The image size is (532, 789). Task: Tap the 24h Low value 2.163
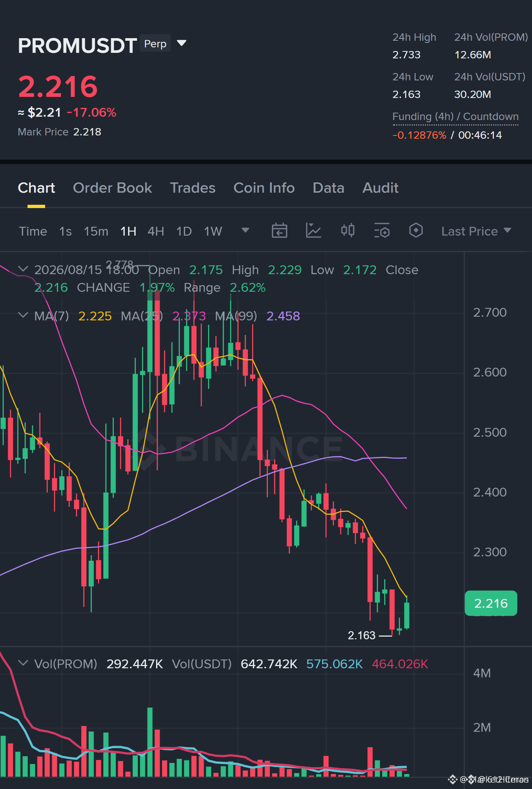click(x=407, y=94)
